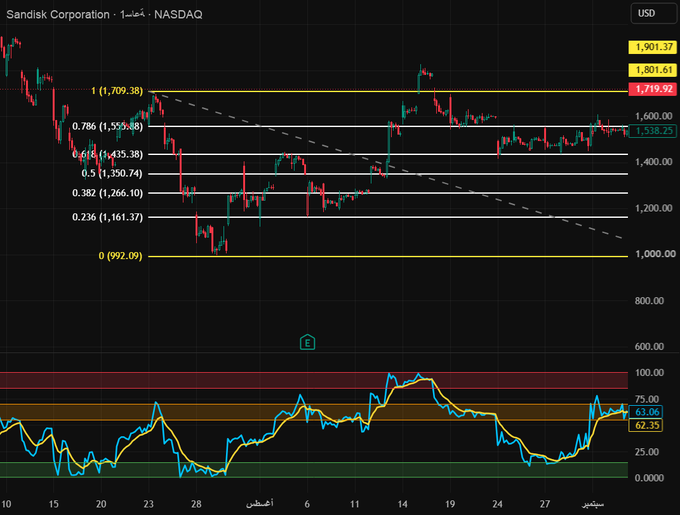Viewport: 680px width, 515px height.
Task: Select the 1,801.61 yellow price label
Action: tap(652, 70)
